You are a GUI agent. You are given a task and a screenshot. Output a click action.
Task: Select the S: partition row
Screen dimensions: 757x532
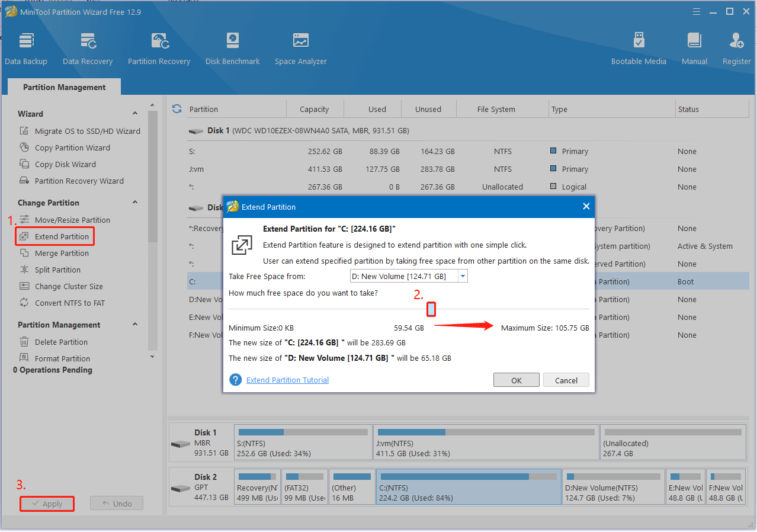pyautogui.click(x=467, y=152)
